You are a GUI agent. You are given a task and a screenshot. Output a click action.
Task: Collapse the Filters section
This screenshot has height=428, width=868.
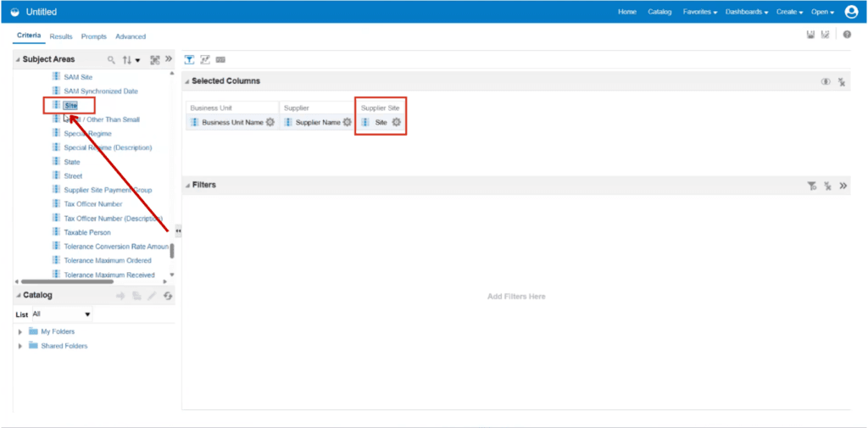(187, 186)
